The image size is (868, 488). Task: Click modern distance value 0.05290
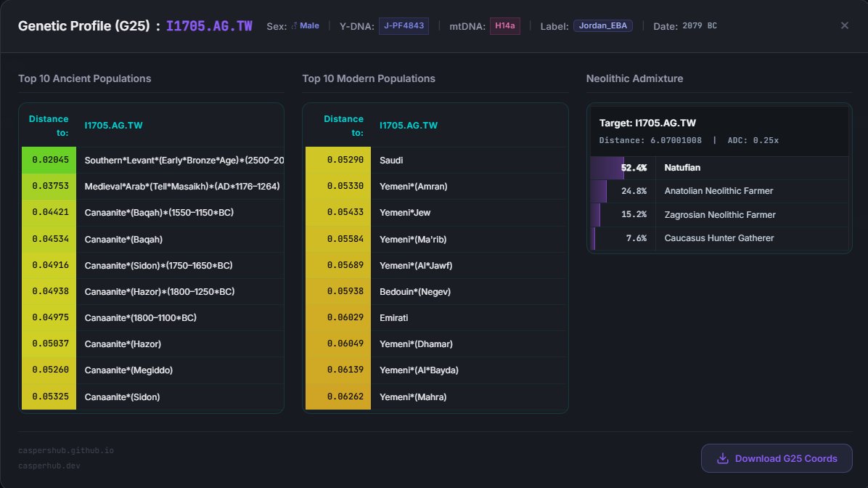(x=345, y=160)
